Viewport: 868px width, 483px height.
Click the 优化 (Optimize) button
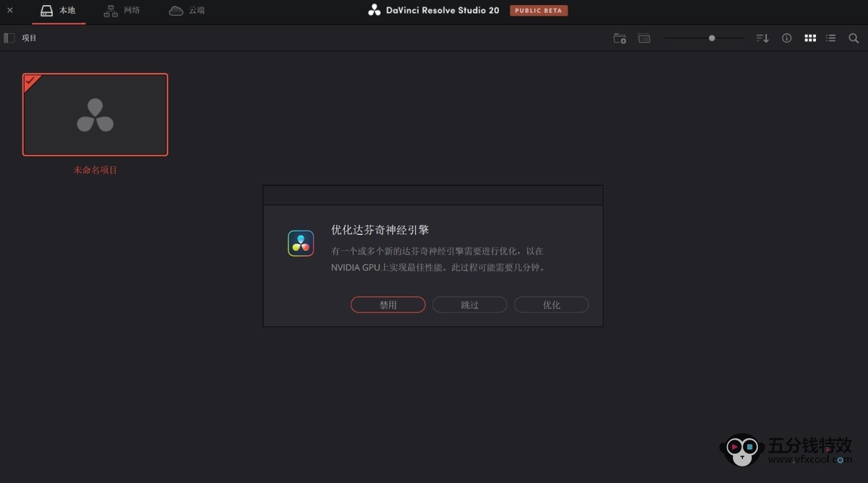(x=551, y=305)
